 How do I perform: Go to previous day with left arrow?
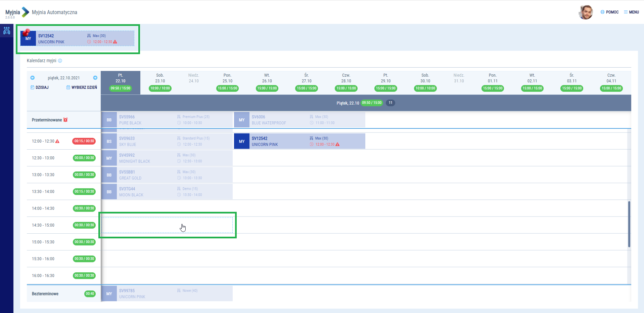(x=33, y=78)
